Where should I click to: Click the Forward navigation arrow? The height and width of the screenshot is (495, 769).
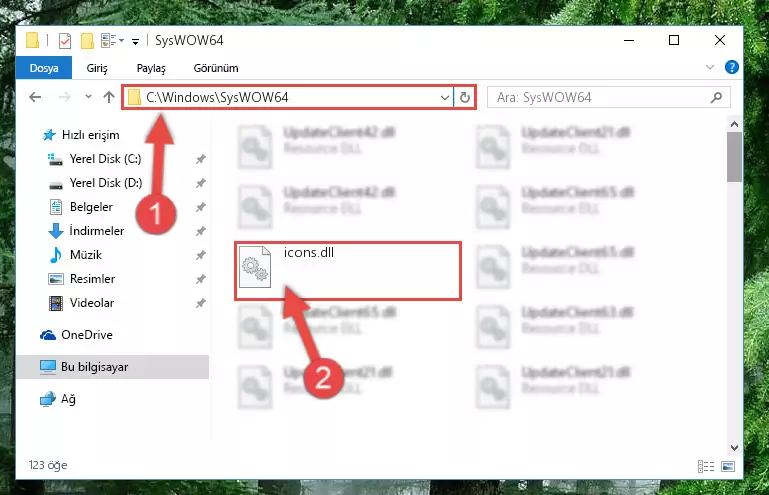point(65,97)
